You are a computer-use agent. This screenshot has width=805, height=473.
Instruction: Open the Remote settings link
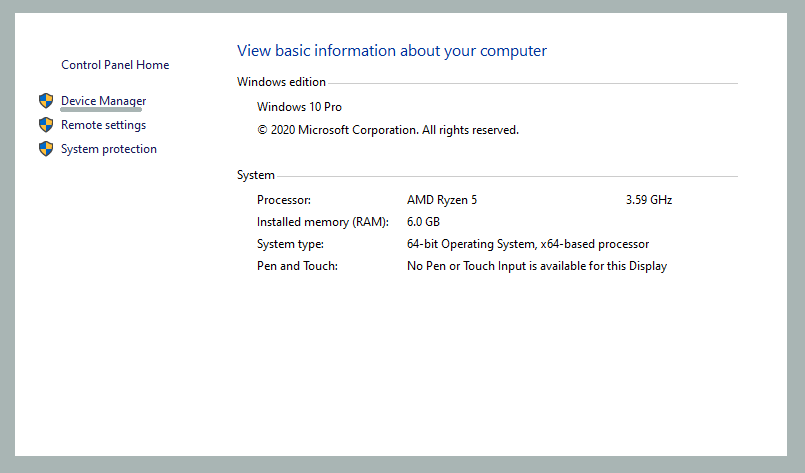tap(103, 125)
